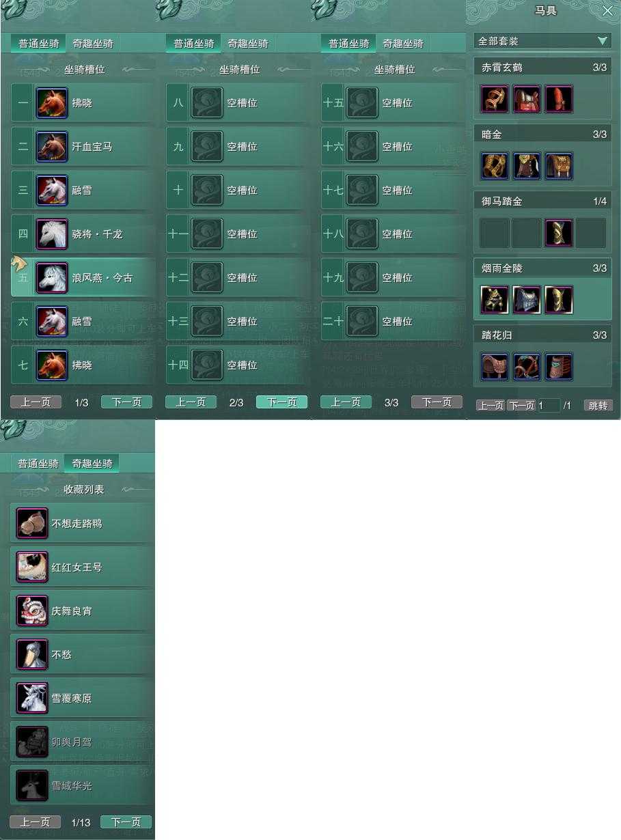Viewport: 621px width, 840px height.
Task: Switch to 奇趣坐骑 tab in first panel
Action: coord(94,44)
